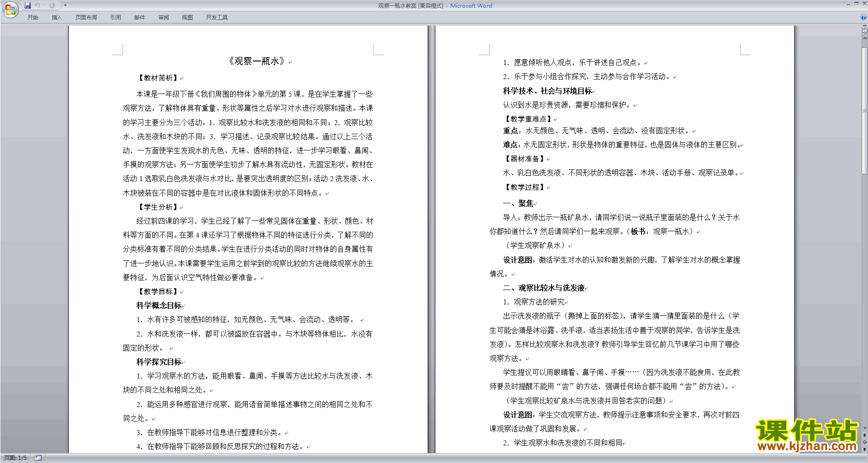
Task: Click the line starting 难点: 水无固定形状
Action: tap(622, 145)
